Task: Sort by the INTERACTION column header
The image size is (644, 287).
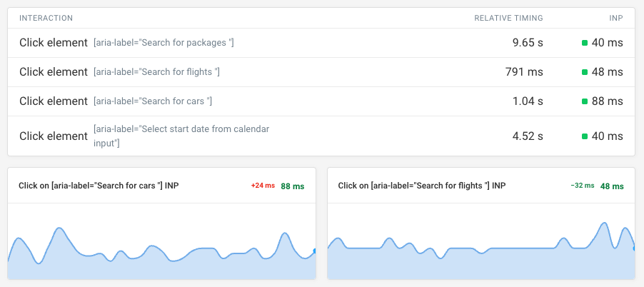Action: click(46, 18)
